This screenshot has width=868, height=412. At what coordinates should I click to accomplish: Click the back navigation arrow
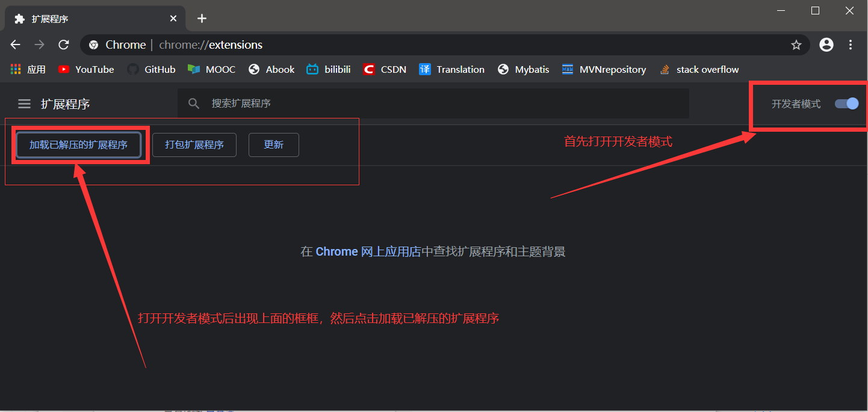coord(16,45)
